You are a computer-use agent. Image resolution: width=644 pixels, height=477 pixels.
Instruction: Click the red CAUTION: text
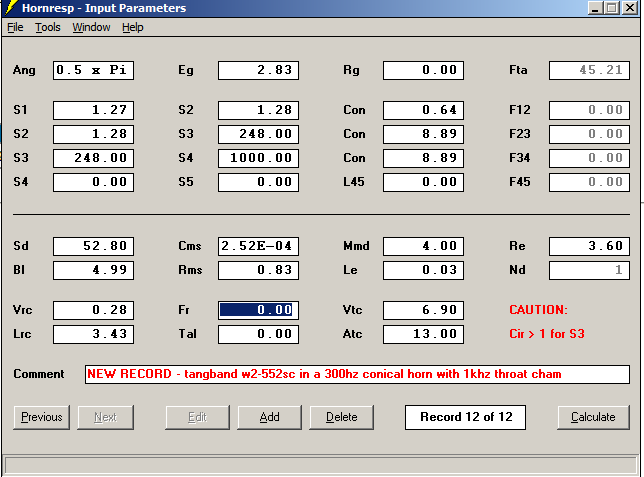[538, 310]
